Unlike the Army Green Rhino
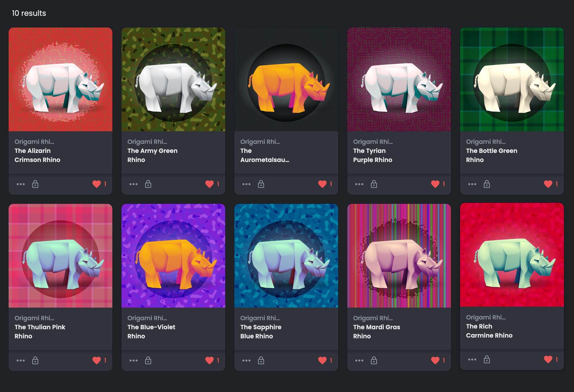Screen dimensions: 574x392 click(x=209, y=184)
